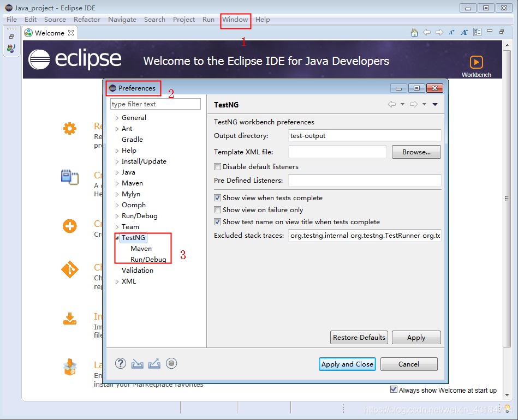Click the Oomph preference recorder icon

171,363
